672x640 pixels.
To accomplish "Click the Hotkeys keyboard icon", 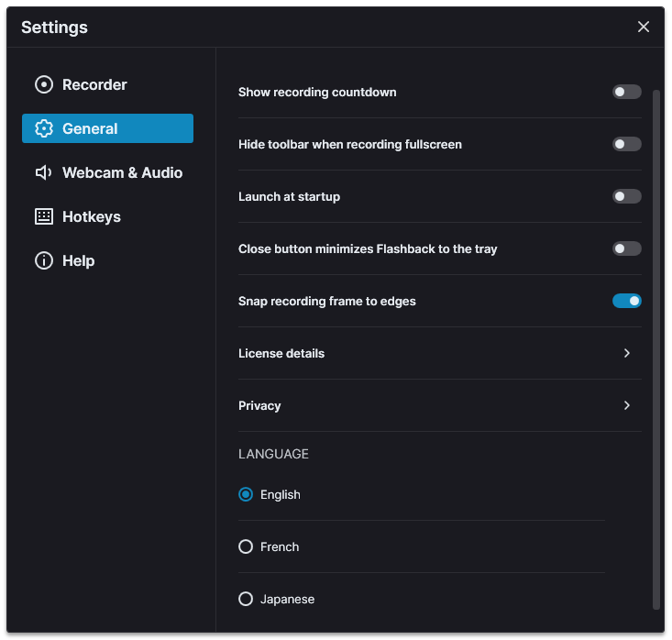I will (x=44, y=216).
